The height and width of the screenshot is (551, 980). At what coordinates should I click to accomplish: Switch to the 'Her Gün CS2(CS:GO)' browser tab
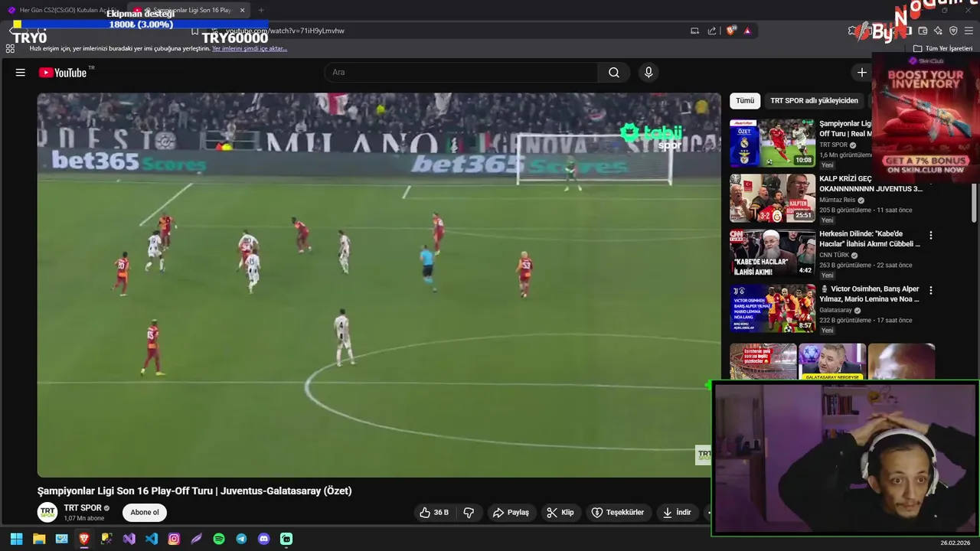tap(63, 10)
